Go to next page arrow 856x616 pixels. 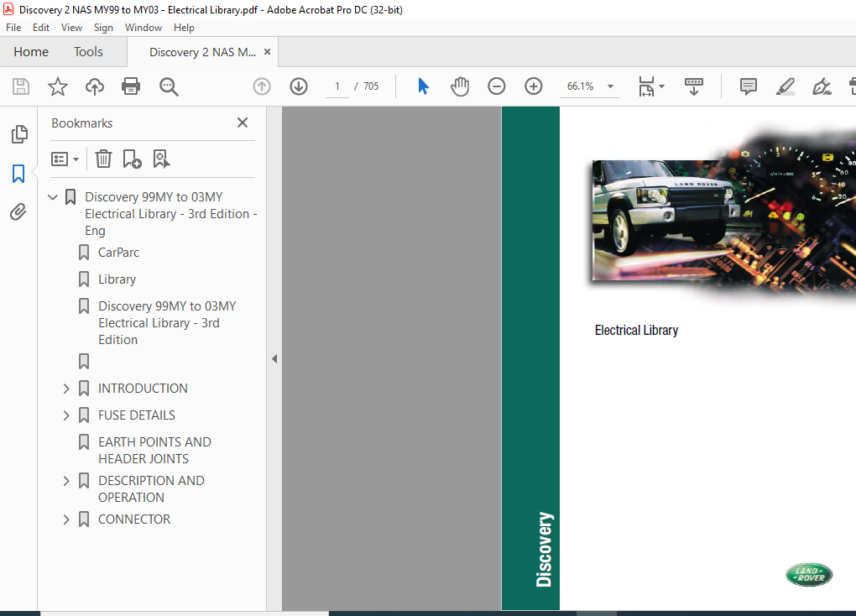(x=299, y=86)
